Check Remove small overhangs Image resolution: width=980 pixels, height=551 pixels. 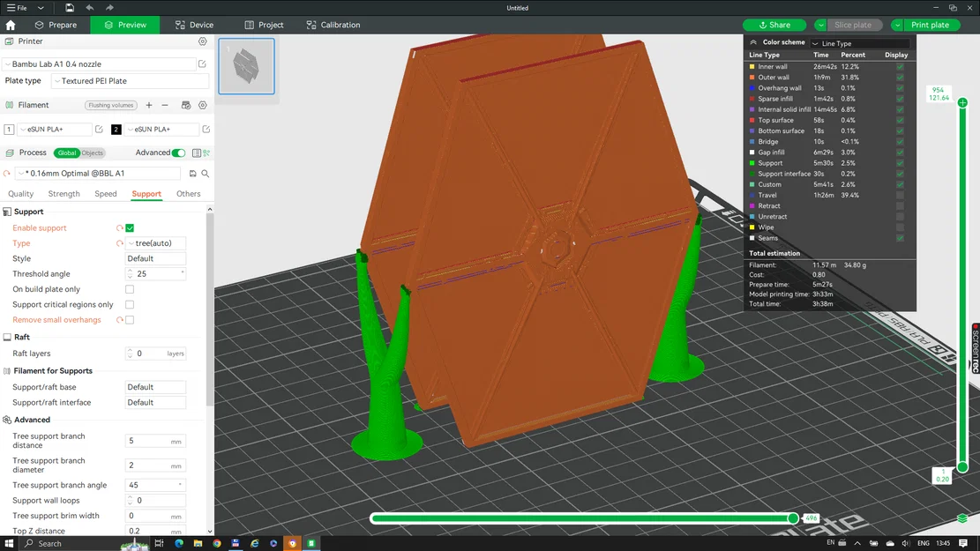pos(130,320)
